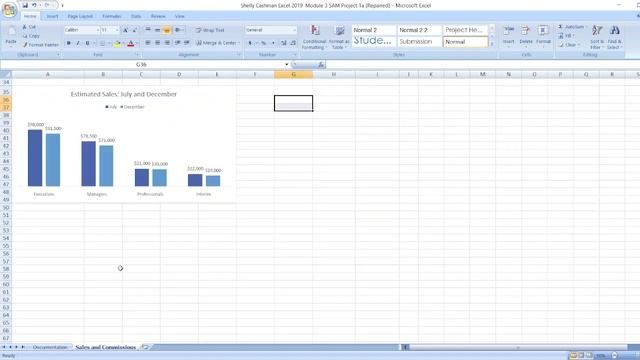
Task: Switch to the Review ribbon tab
Action: tap(158, 16)
